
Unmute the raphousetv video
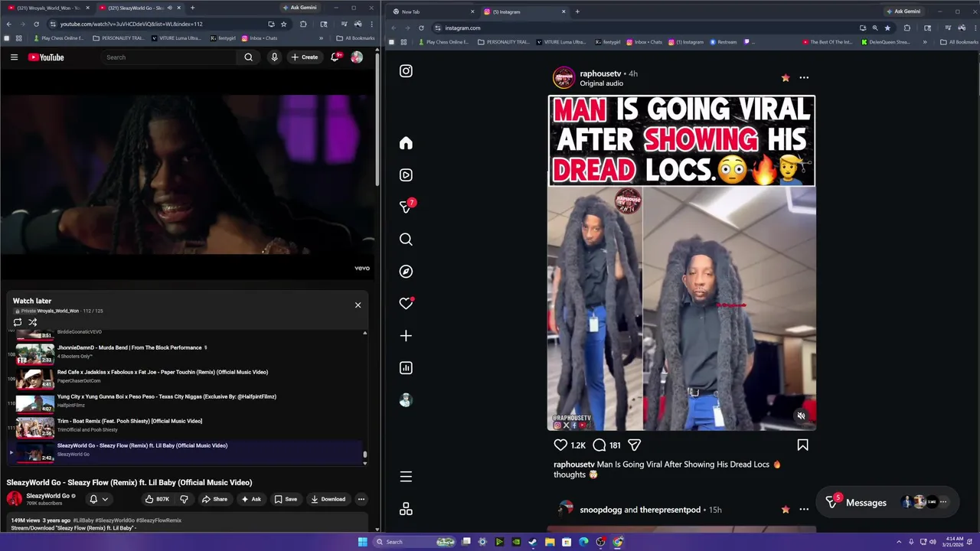(801, 416)
